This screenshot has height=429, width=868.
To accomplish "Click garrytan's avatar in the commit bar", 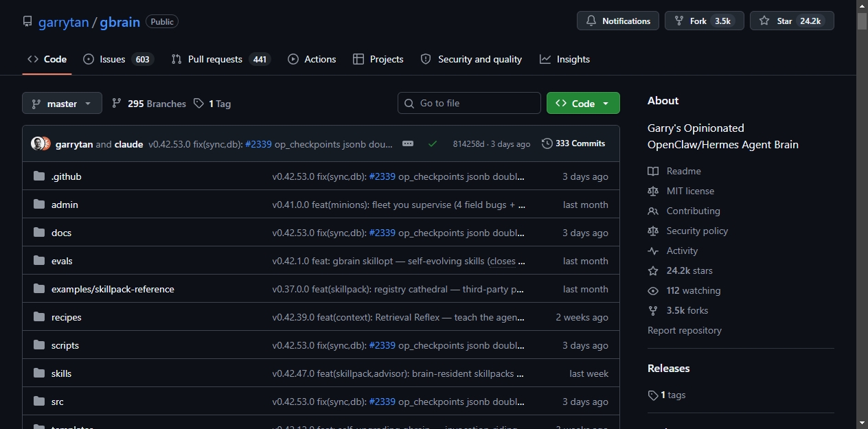I will (38, 143).
